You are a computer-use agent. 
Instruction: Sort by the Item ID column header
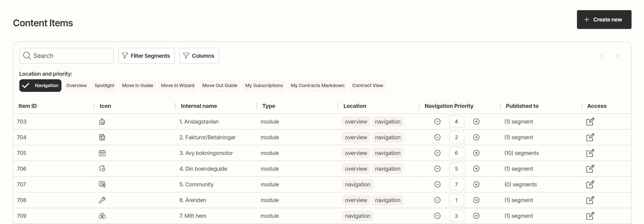[27, 106]
